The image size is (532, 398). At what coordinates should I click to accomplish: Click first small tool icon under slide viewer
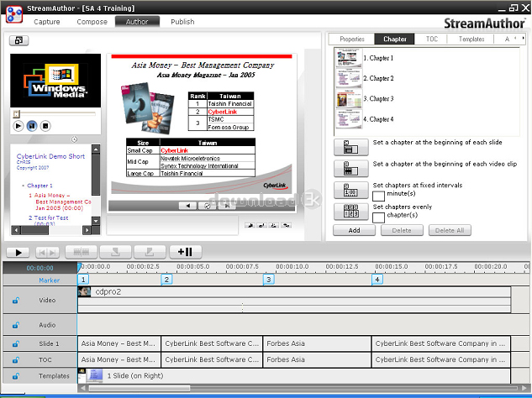point(250,225)
